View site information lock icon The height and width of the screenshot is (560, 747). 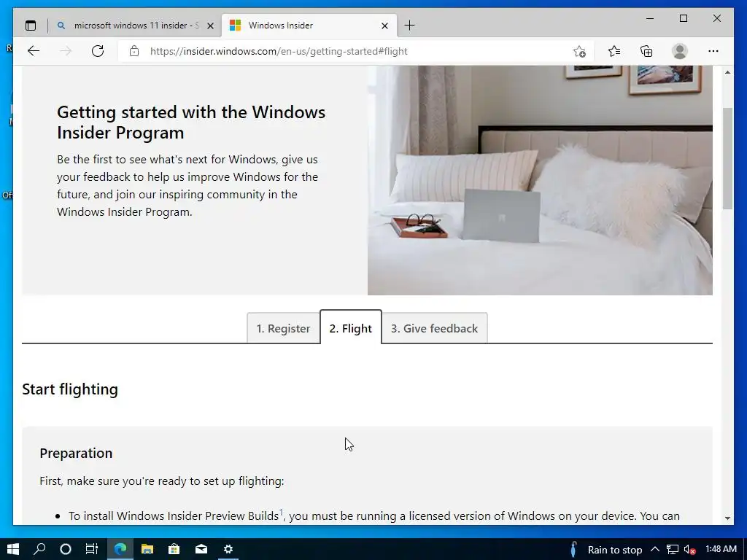(x=134, y=51)
